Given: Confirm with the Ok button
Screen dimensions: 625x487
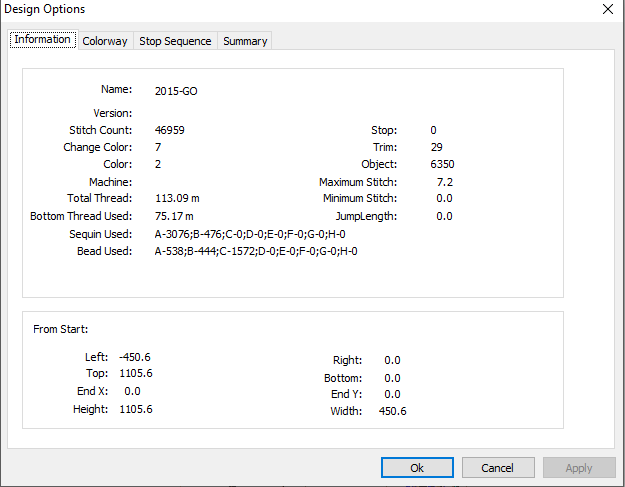Looking at the screenshot, I should [417, 467].
